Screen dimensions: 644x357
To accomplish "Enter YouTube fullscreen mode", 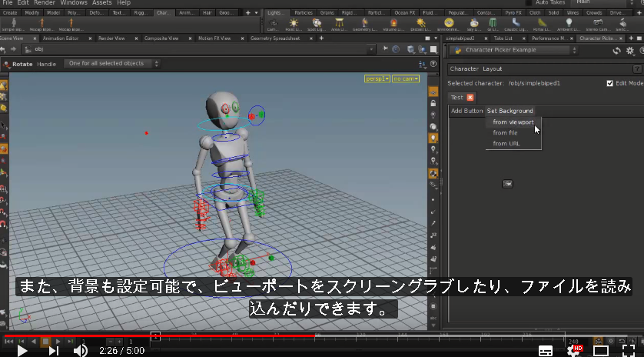I will pos(629,351).
